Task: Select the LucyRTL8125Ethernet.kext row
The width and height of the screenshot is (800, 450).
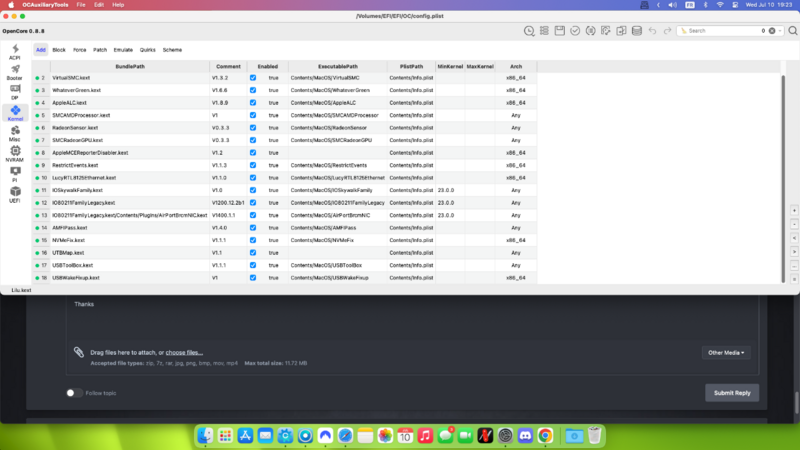Action: point(284,178)
